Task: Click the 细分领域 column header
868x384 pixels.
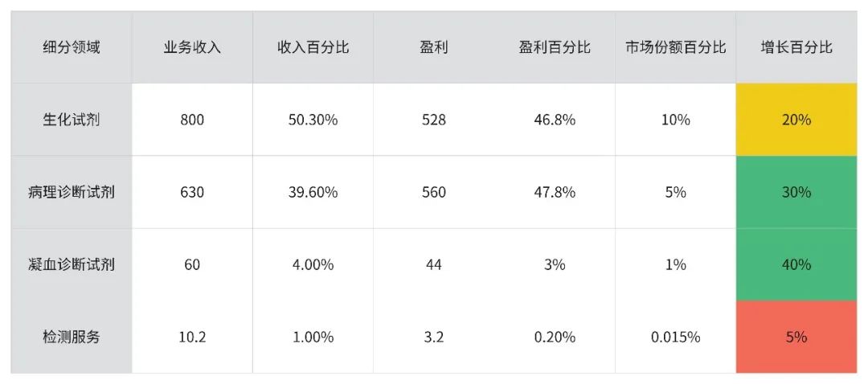Action: click(x=72, y=47)
